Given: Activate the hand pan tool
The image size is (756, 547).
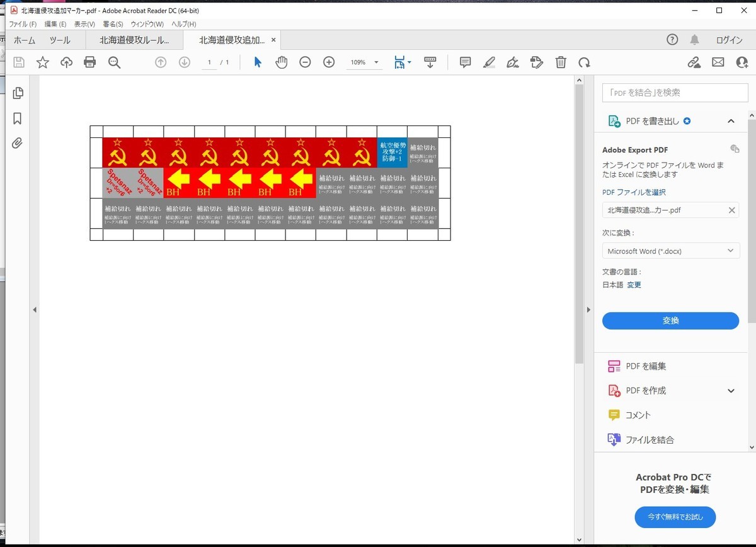Looking at the screenshot, I should click(x=281, y=62).
